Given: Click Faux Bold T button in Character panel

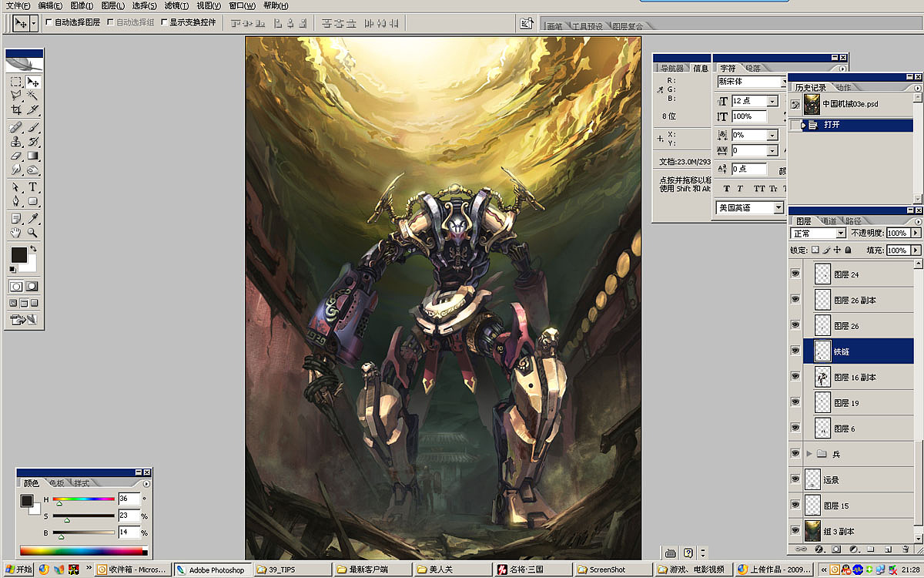Looking at the screenshot, I should [726, 189].
